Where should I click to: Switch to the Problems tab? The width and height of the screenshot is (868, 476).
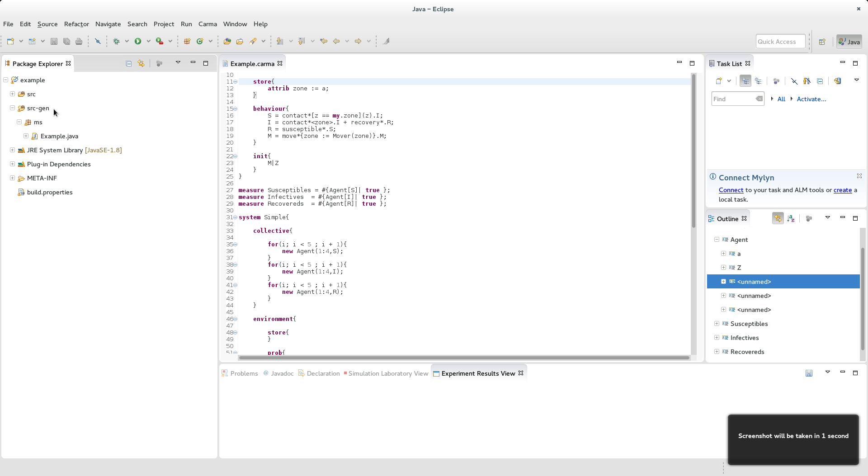click(240, 373)
